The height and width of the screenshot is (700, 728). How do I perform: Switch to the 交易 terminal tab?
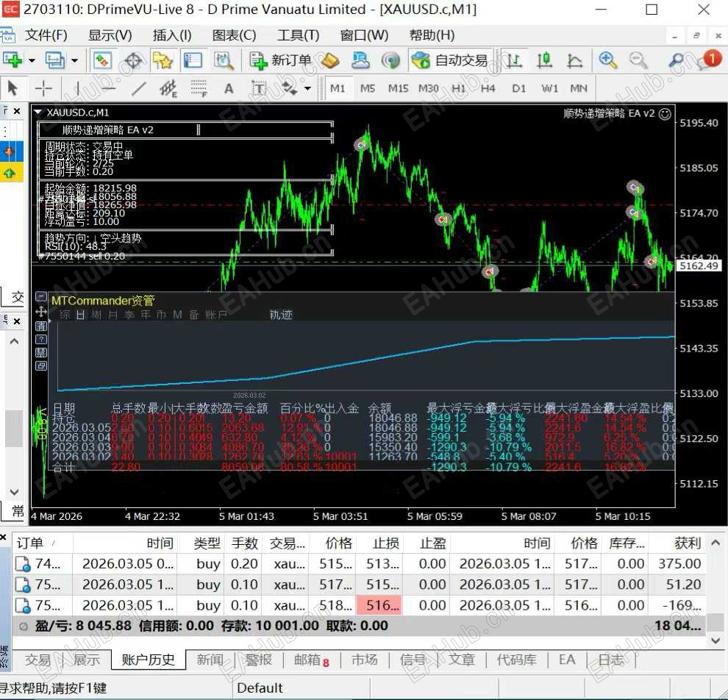click(x=38, y=660)
